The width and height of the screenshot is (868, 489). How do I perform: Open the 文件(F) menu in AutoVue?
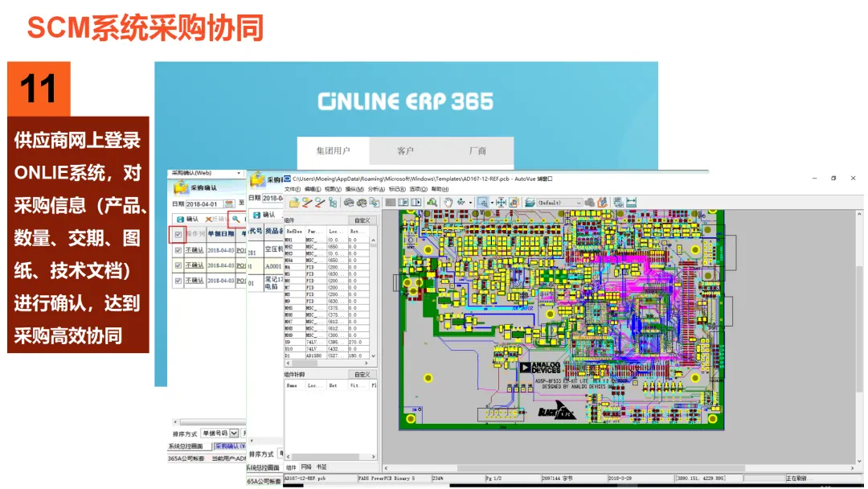(293, 189)
